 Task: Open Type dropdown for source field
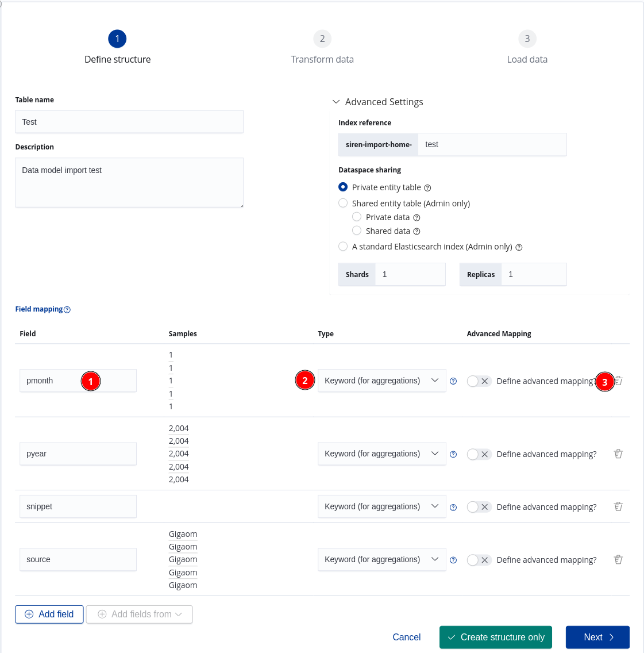[381, 560]
